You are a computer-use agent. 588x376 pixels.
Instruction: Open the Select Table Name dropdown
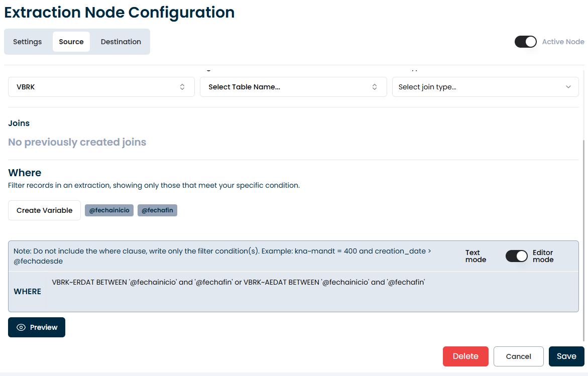(x=293, y=87)
